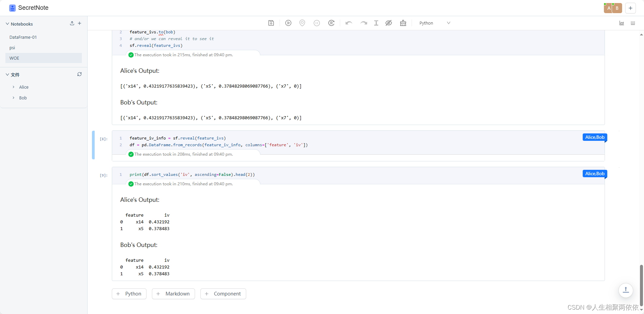Screen dimensions: 644x314
Task: Click the Alice,Bob tag on cell 8
Action: click(595, 137)
